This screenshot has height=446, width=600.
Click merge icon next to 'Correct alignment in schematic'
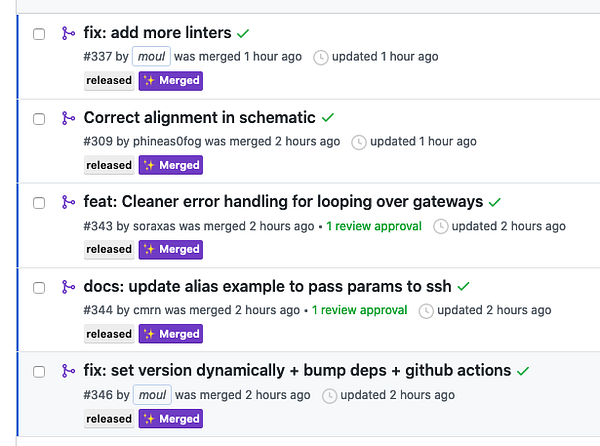tap(67, 118)
